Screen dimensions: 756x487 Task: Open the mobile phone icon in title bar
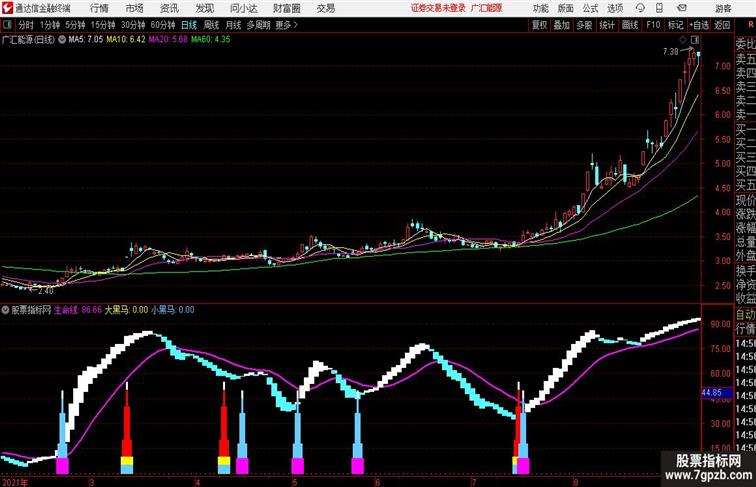[x=659, y=8]
